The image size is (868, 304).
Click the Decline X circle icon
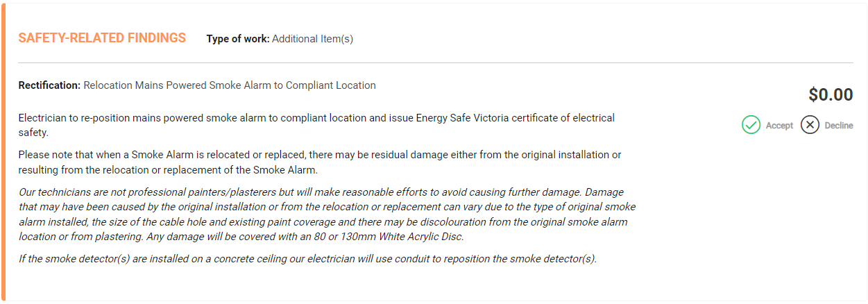click(810, 125)
